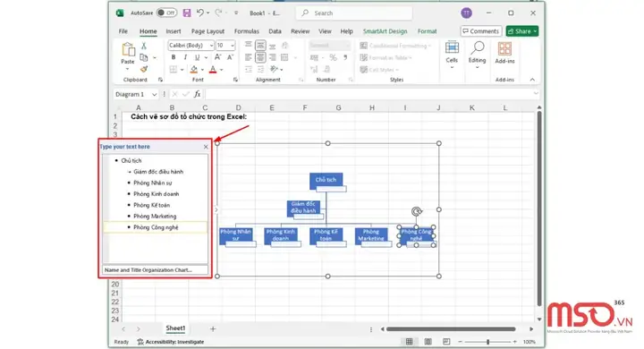Click the Copy icon
The height and width of the screenshot is (349, 644).
pos(144,57)
